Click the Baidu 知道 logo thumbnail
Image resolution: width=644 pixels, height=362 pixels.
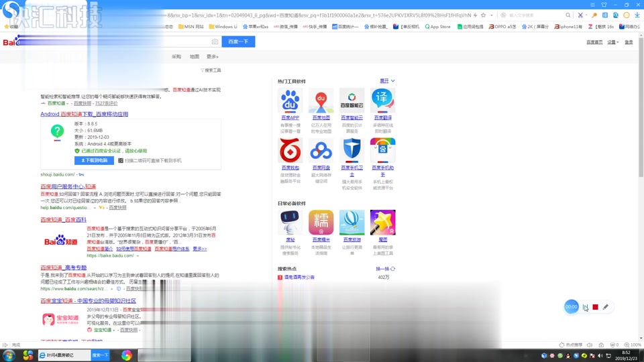coord(61,241)
